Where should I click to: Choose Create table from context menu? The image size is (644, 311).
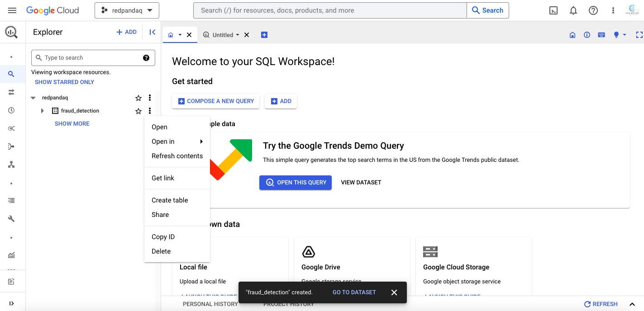[x=177, y=200]
